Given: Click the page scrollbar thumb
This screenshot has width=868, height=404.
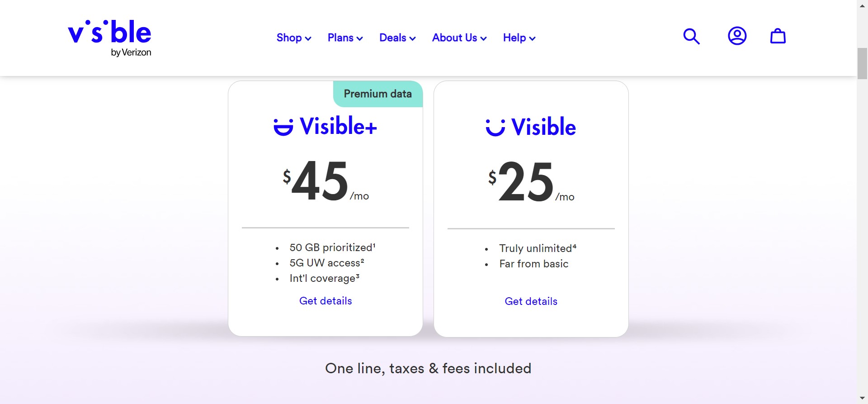Looking at the screenshot, I should click(862, 63).
